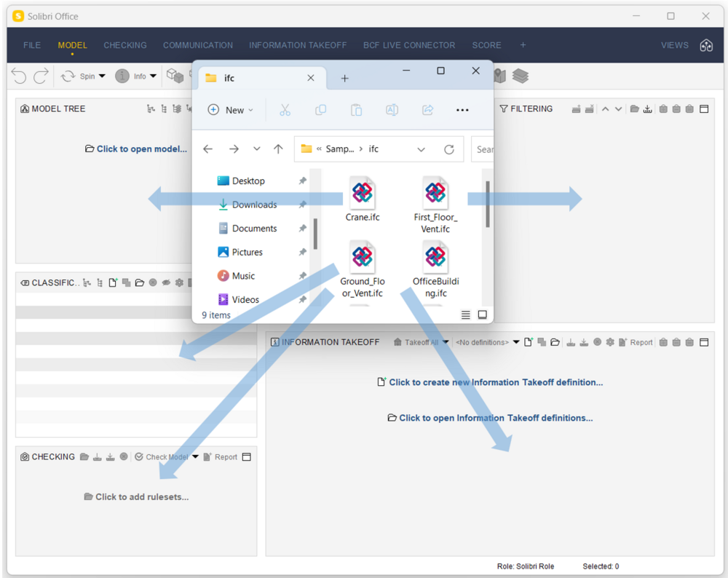Go up one folder level in Explorer
728x578 pixels.
pyautogui.click(x=278, y=149)
